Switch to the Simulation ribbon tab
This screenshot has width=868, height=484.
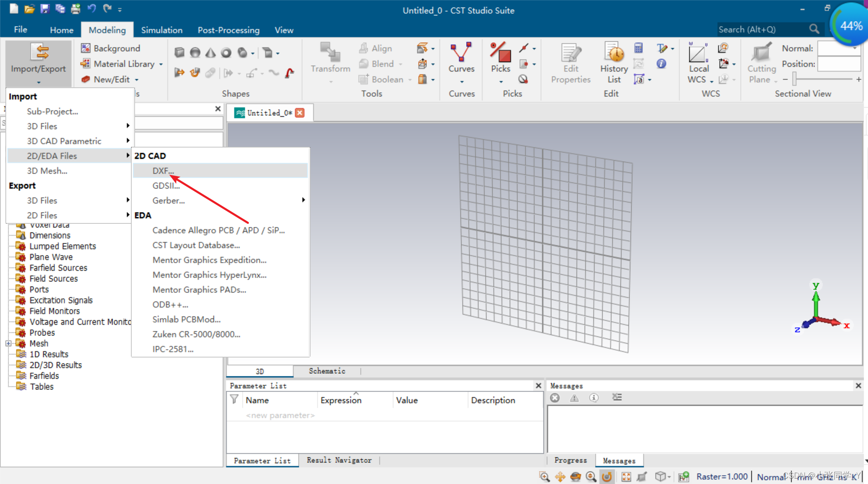162,30
